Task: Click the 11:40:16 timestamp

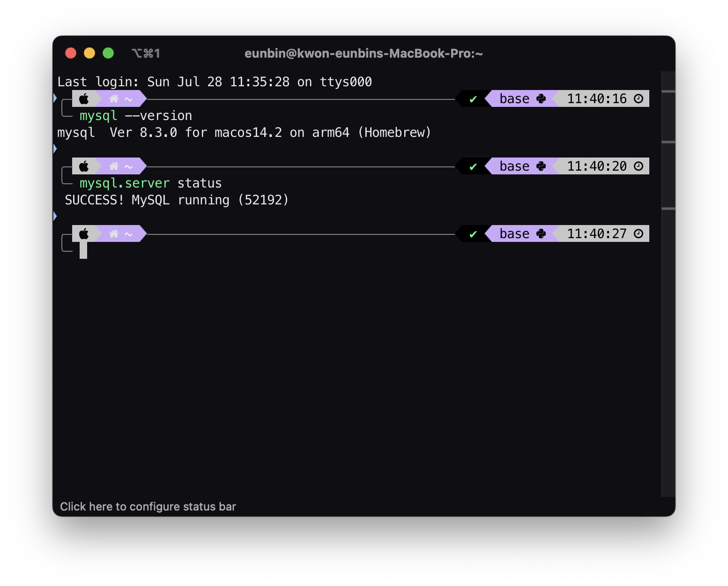Action: click(597, 99)
